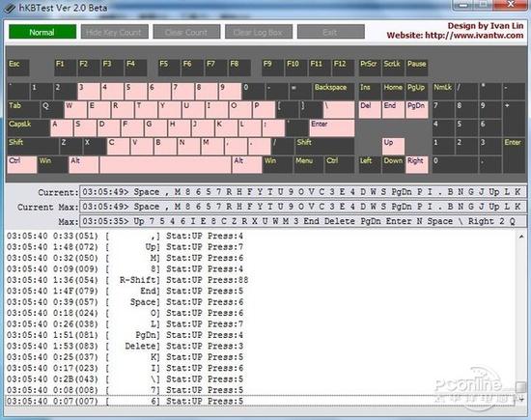Click the Pause key tile
This screenshot has height=420, width=531.
click(x=417, y=68)
